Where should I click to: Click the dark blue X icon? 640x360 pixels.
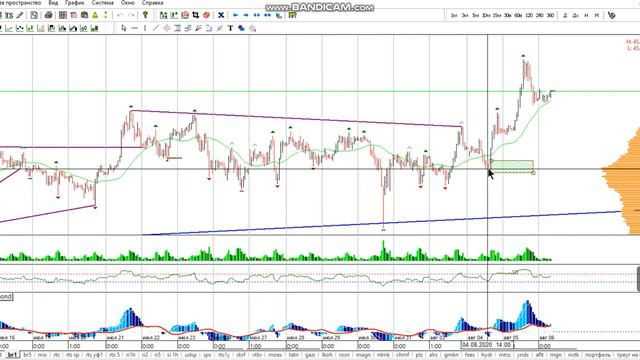(221, 16)
